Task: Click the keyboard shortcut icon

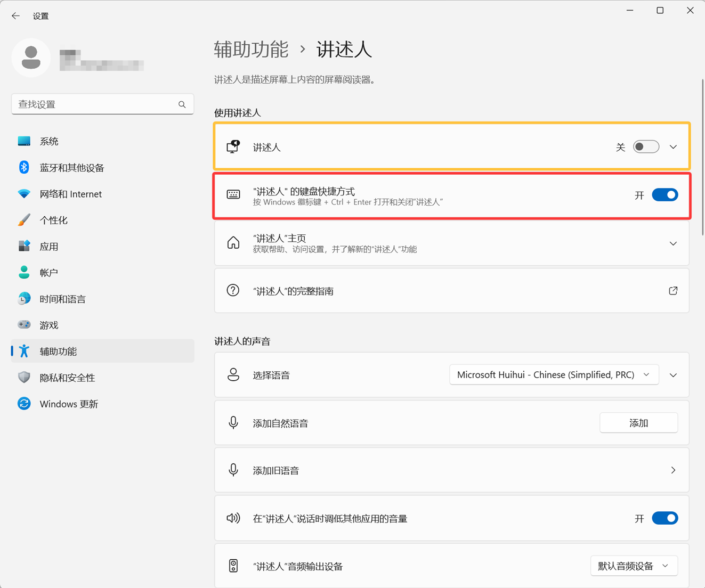Action: point(233,195)
